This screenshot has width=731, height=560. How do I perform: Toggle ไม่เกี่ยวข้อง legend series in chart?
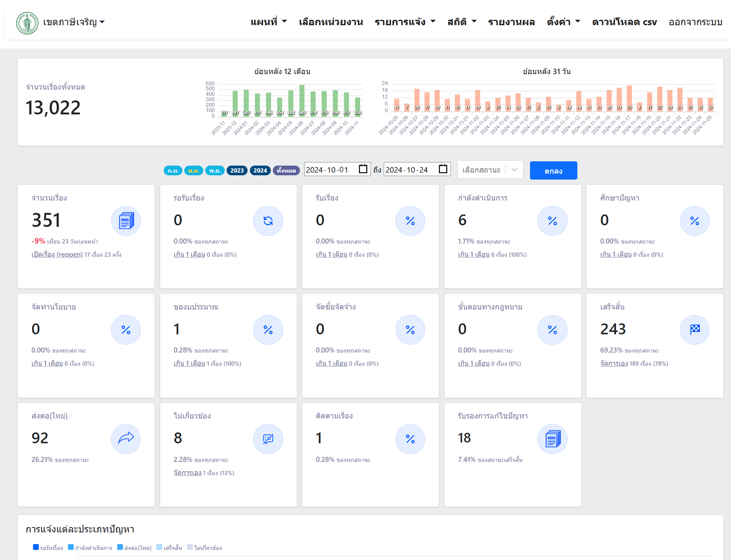204,548
